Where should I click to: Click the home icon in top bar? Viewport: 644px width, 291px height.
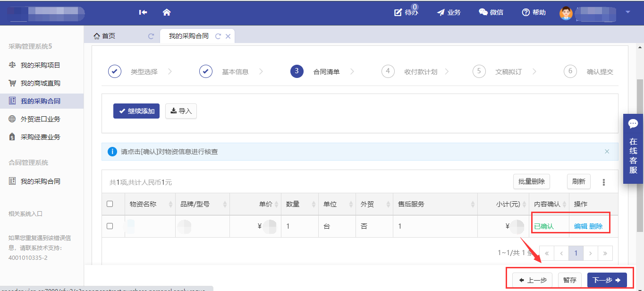pos(166,12)
